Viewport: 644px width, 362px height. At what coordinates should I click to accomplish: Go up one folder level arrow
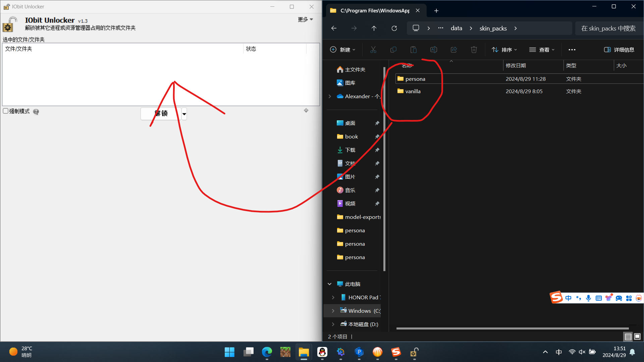click(x=374, y=28)
